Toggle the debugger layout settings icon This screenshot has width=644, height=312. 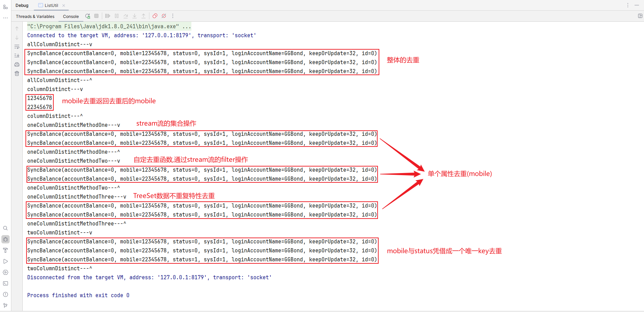(640, 16)
